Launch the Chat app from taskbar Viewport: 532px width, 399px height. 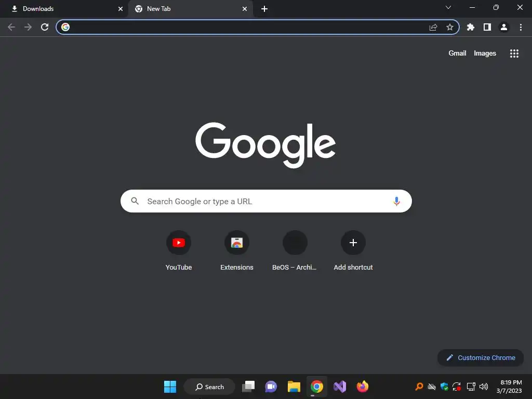pos(271,387)
